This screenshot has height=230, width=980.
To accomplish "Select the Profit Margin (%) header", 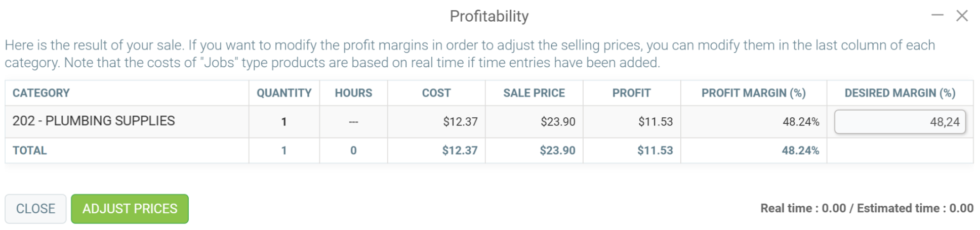I will 753,93.
